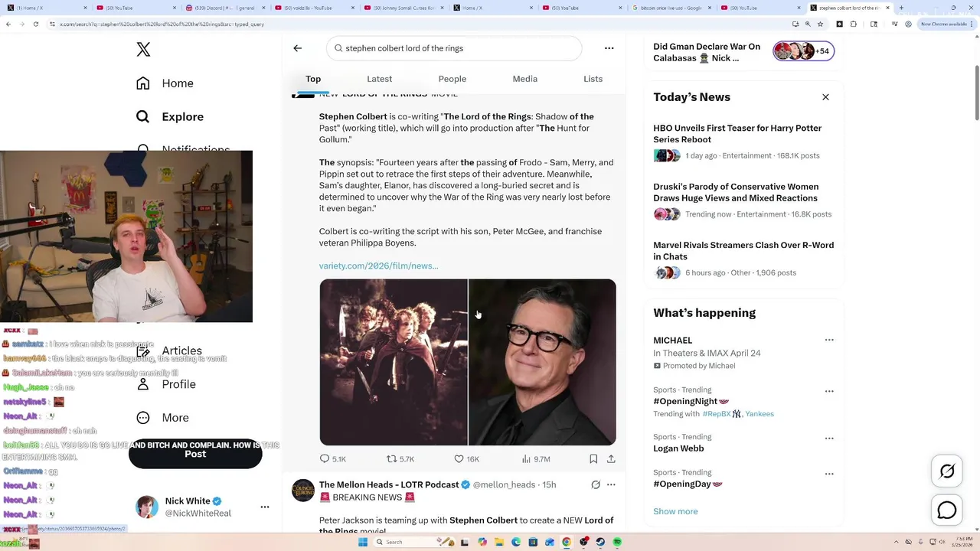The height and width of the screenshot is (551, 980).
Task: Open three-dot menu on Mellon Heads post
Action: click(x=611, y=484)
